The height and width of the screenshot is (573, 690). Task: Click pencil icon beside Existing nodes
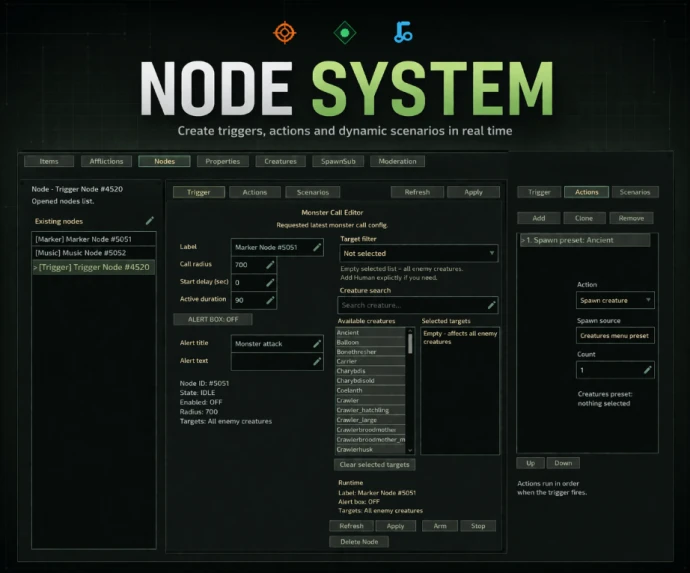150,220
